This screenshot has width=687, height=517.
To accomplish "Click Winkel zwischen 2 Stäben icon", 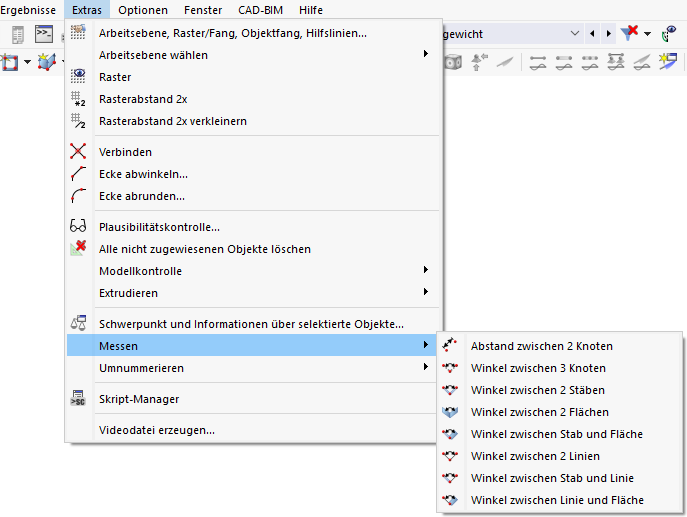I will (x=450, y=390).
